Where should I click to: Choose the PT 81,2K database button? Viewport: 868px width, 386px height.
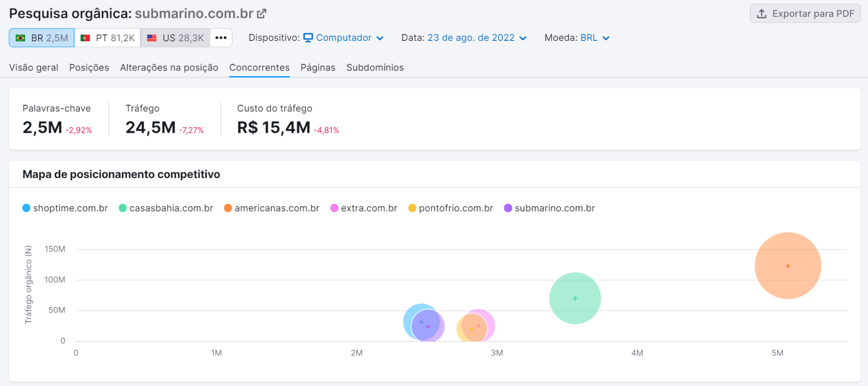coord(107,38)
